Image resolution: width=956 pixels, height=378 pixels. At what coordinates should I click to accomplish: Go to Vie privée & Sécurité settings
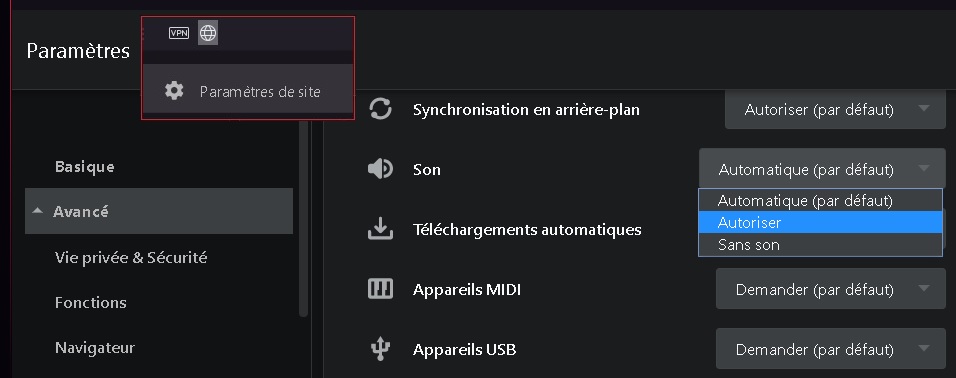click(131, 257)
